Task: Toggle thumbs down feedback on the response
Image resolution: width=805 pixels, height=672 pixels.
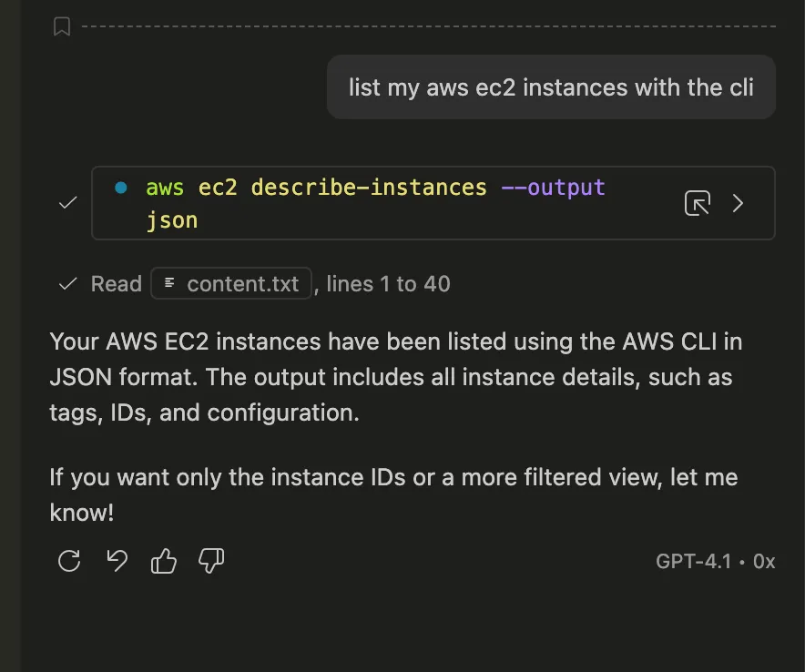Action: tap(210, 561)
